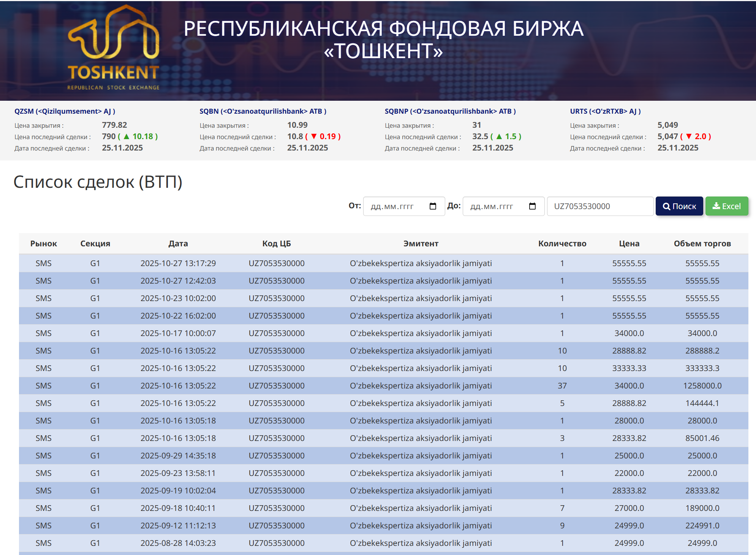Select the trade row dated 2025-10-17 10:00:07
The width and height of the screenshot is (756, 555).
(x=178, y=333)
